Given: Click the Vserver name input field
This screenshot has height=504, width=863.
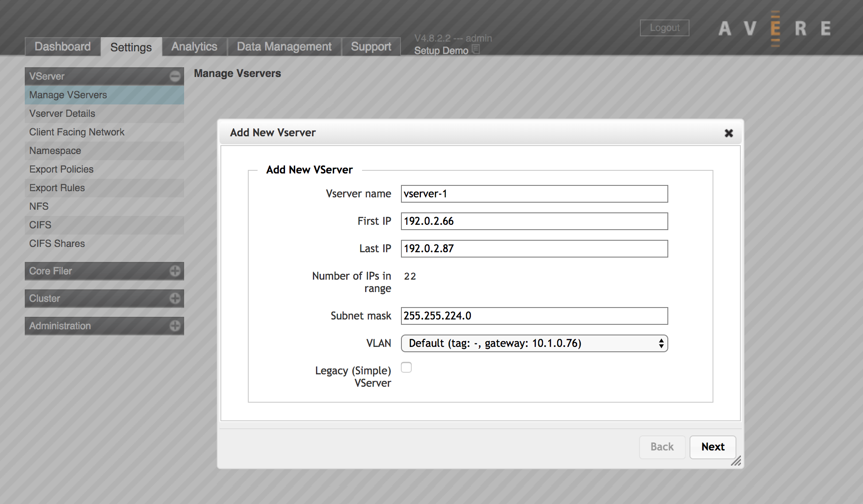Looking at the screenshot, I should point(534,192).
